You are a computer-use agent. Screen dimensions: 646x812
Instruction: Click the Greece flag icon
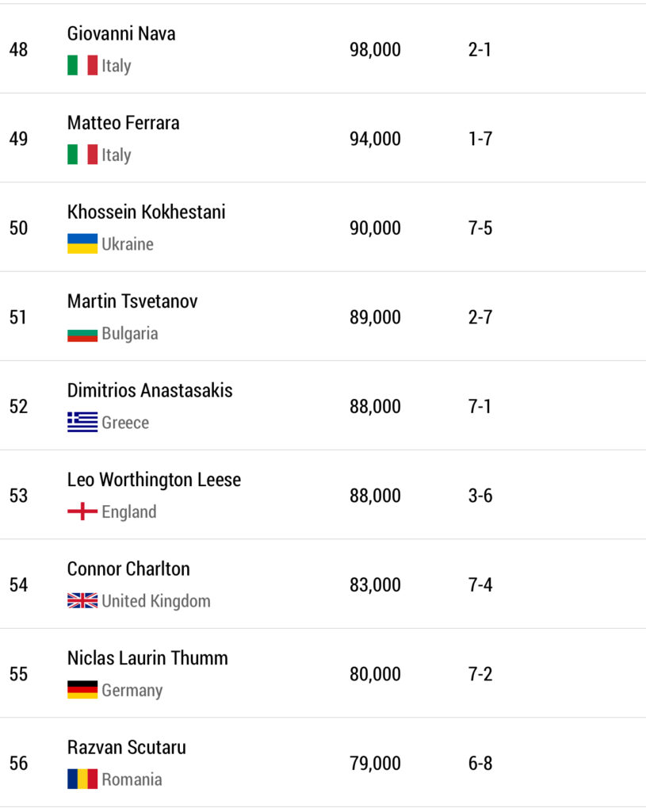coord(82,423)
